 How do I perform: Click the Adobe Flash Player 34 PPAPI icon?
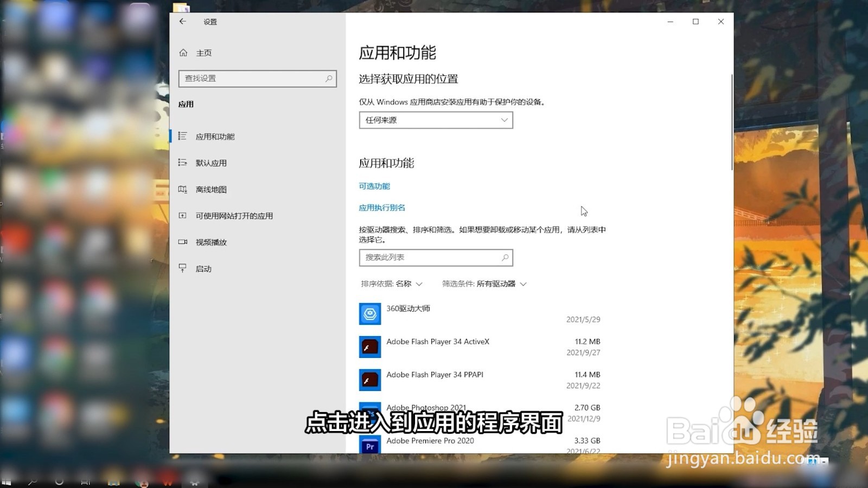(x=370, y=380)
